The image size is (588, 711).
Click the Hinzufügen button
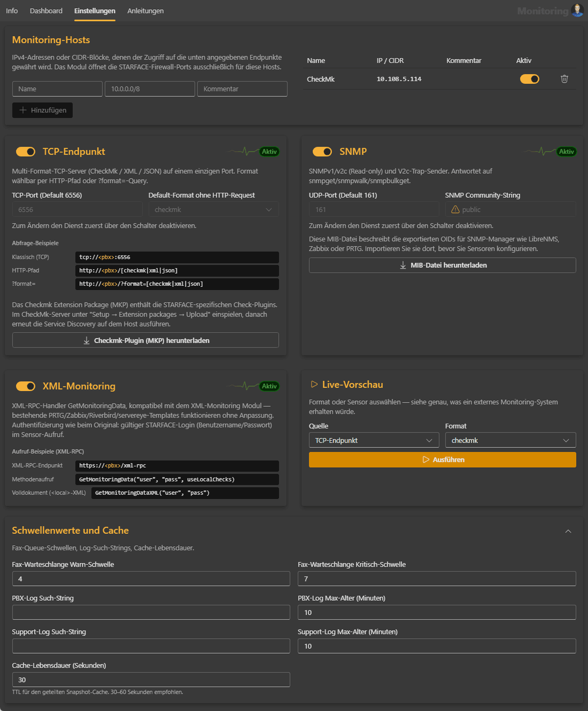[x=42, y=110]
